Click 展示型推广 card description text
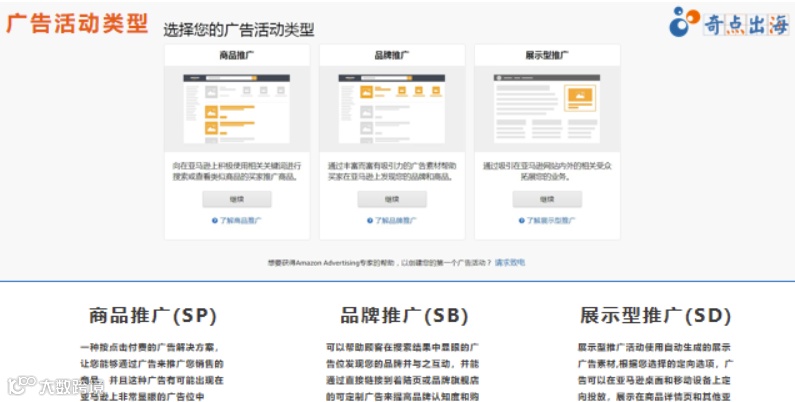795x402 pixels. [x=547, y=171]
